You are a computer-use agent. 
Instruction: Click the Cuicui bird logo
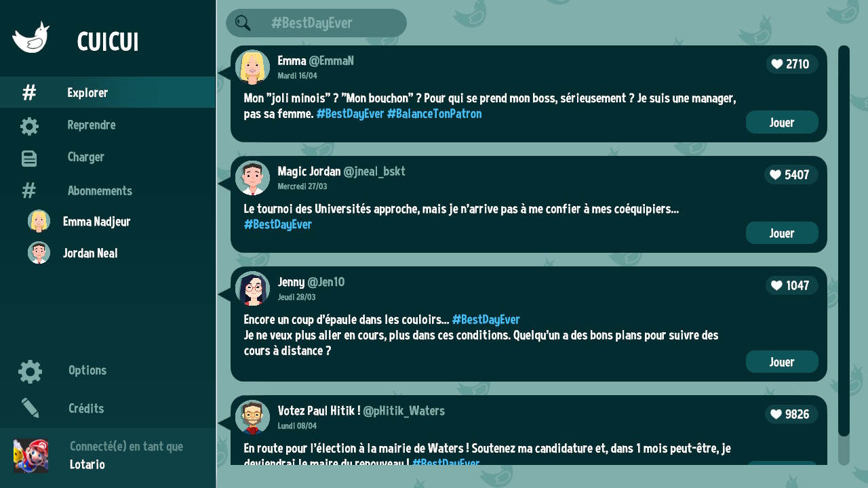pos(31,38)
